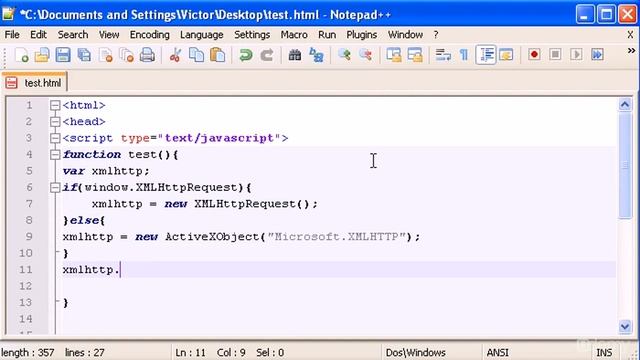Viewport: 640px width, 360px height.
Task: Toggle the Show indent guide icon
Action: coord(486,55)
